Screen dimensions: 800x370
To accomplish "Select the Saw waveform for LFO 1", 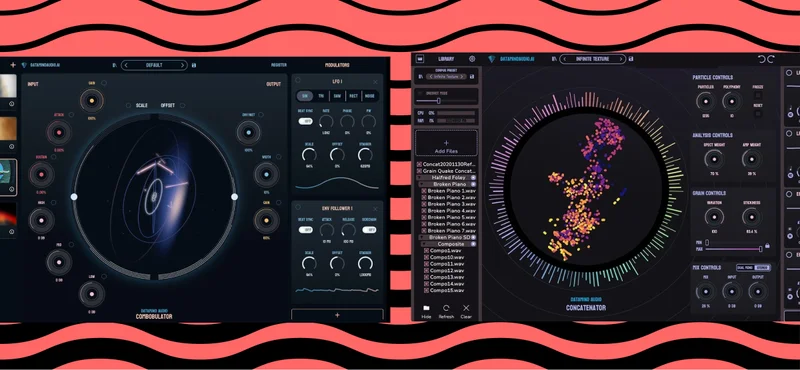I will [x=337, y=95].
